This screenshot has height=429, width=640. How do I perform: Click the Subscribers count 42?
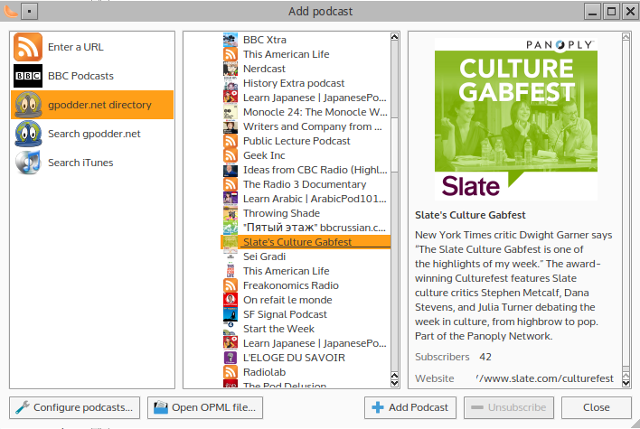pyautogui.click(x=485, y=357)
